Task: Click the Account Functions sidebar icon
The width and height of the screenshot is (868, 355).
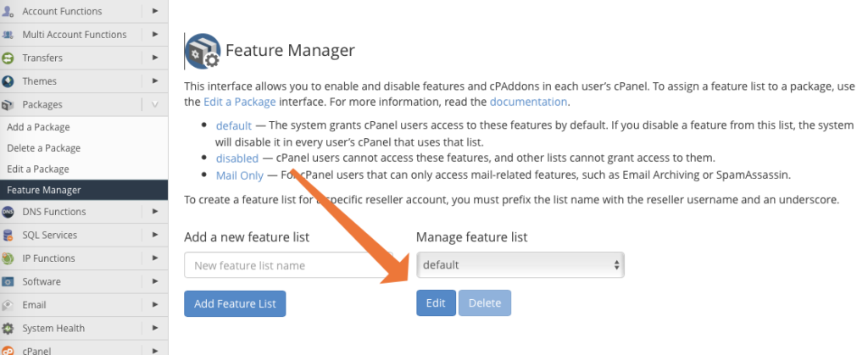Action: pyautogui.click(x=8, y=11)
